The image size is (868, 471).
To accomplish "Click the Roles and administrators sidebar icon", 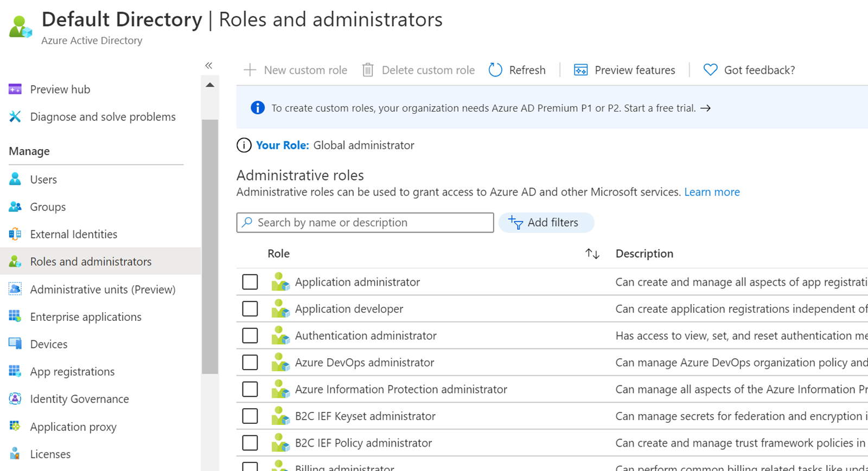I will [15, 261].
